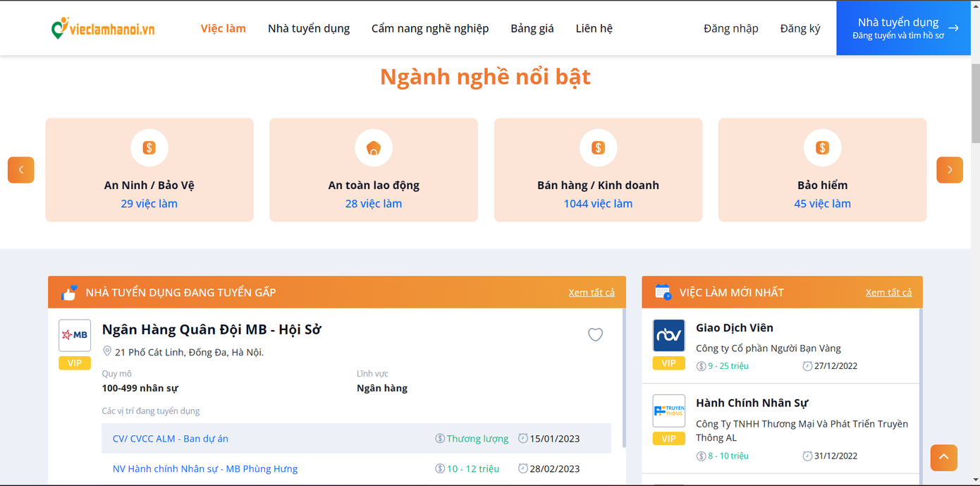Click the Bán hàng / Kinh doanh coin icon
Viewport: 980px width, 486px height.
pyautogui.click(x=598, y=147)
